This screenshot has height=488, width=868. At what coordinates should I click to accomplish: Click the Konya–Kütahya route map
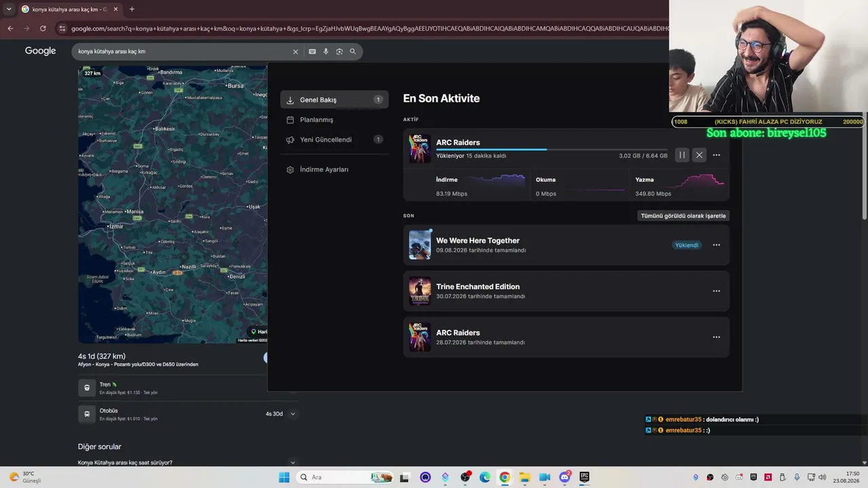(x=173, y=205)
